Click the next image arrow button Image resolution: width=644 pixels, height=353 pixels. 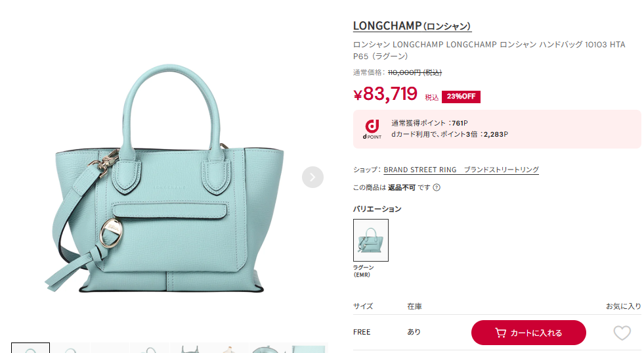tap(312, 177)
